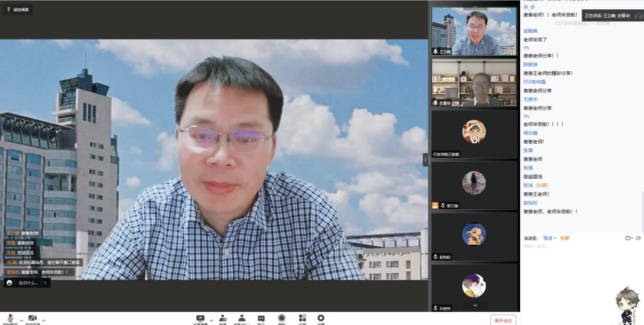This screenshot has height=325, width=644.
Task: Click the emoji button beside 说点什么
Action: tap(9, 283)
